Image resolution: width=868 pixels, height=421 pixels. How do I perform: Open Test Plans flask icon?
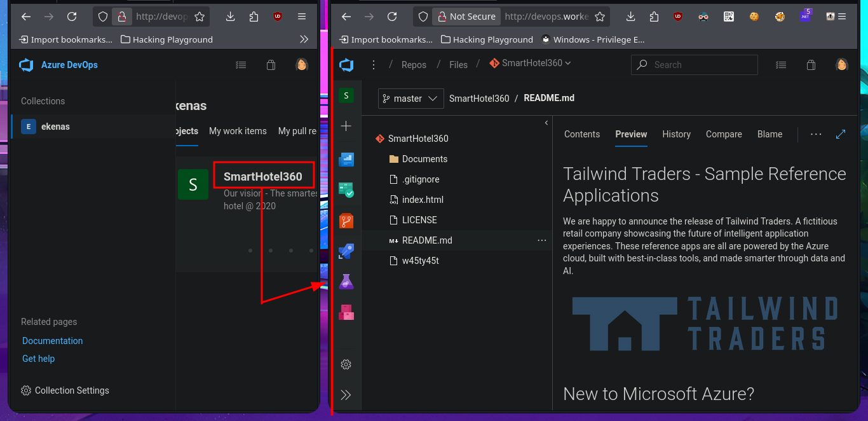[346, 282]
